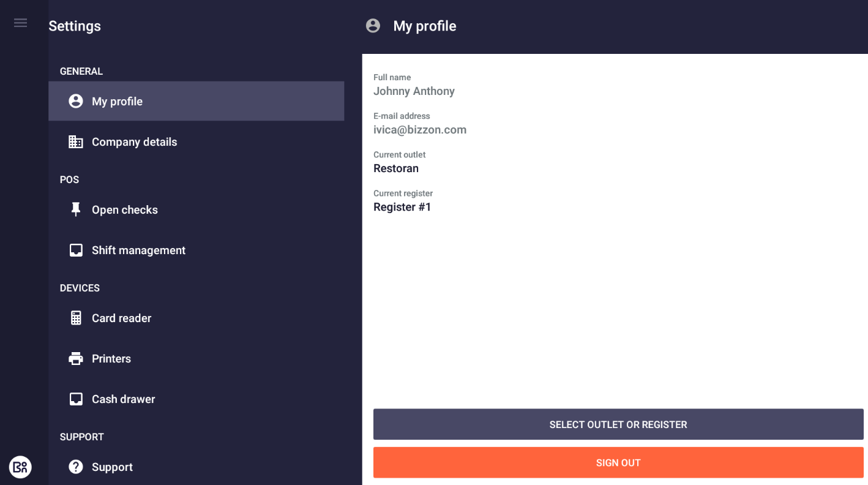Click the My profile person icon in sidebar
This screenshot has width=868, height=485.
click(x=76, y=101)
